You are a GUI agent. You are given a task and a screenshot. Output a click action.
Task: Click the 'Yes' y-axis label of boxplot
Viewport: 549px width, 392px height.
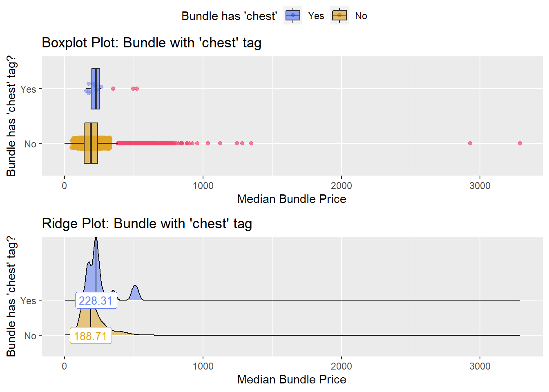click(28, 89)
